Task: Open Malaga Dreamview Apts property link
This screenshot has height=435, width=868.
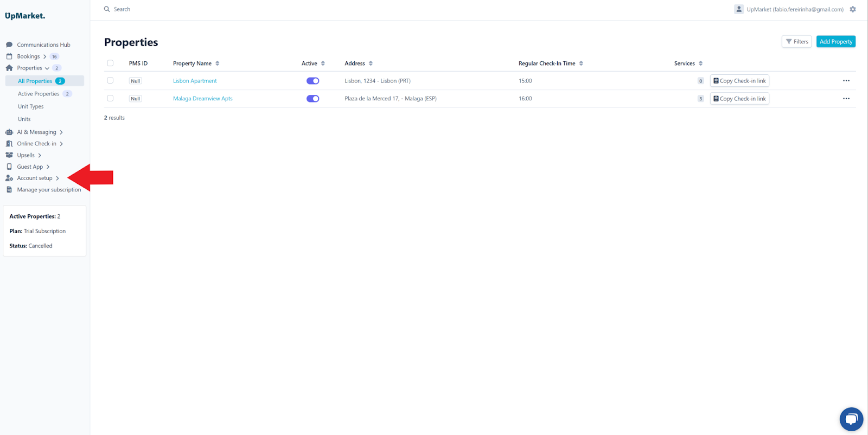Action: point(203,99)
